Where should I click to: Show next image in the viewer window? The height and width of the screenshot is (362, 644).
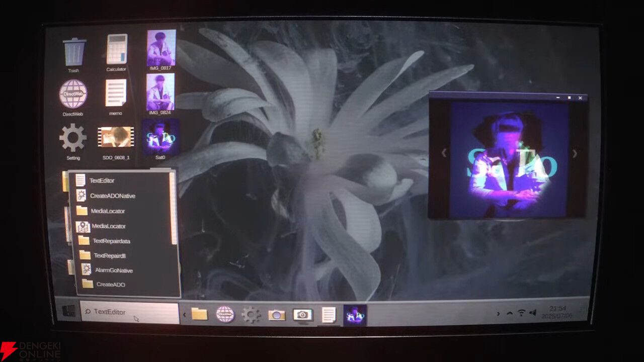(x=575, y=154)
